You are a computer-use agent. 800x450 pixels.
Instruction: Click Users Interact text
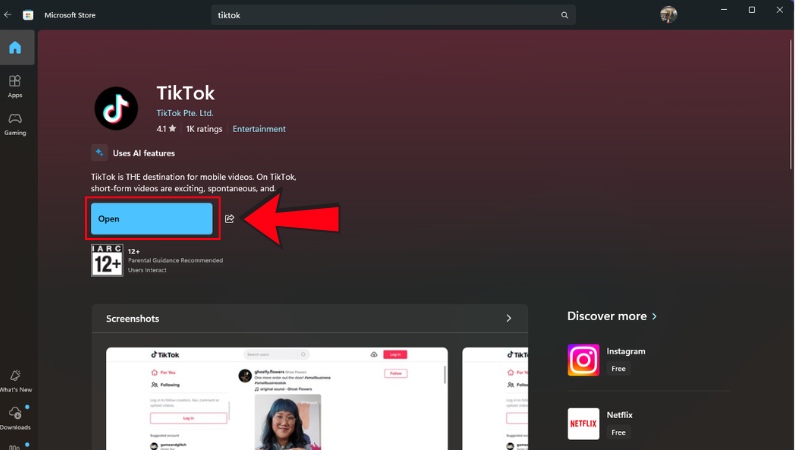click(147, 270)
